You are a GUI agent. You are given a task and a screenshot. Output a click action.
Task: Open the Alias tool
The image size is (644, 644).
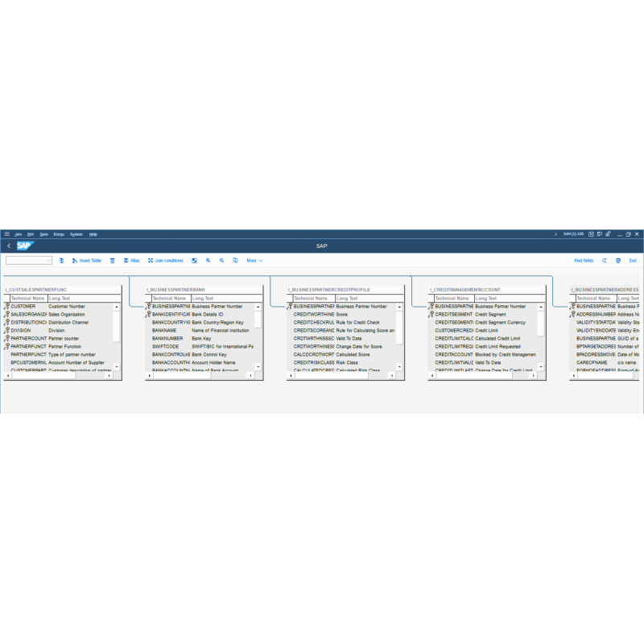tap(131, 260)
